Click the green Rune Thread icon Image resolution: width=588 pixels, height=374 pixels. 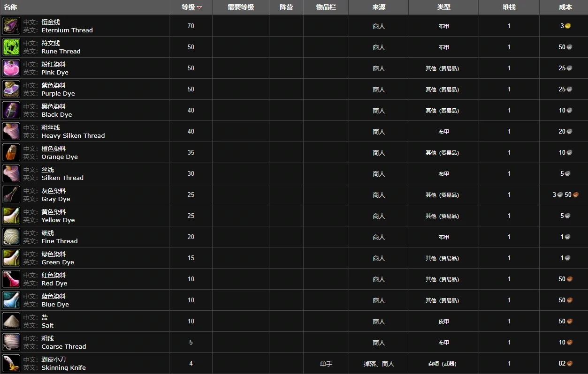tap(11, 47)
